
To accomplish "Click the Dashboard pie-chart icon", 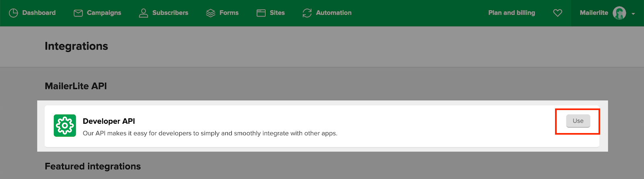I will (x=13, y=13).
